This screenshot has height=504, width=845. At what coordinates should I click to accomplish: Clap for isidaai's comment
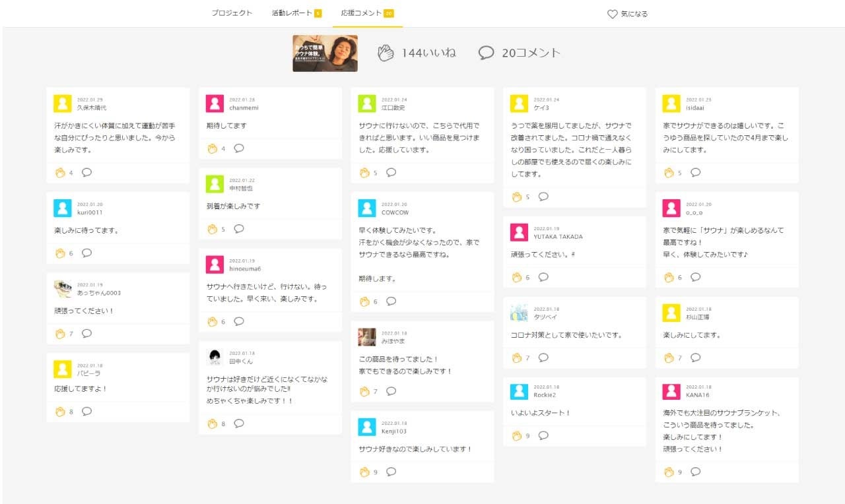(669, 173)
